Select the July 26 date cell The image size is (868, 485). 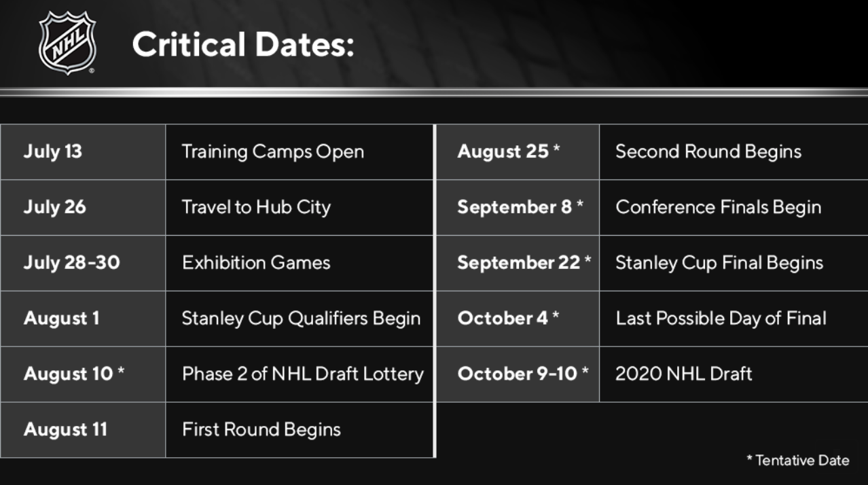(82, 207)
